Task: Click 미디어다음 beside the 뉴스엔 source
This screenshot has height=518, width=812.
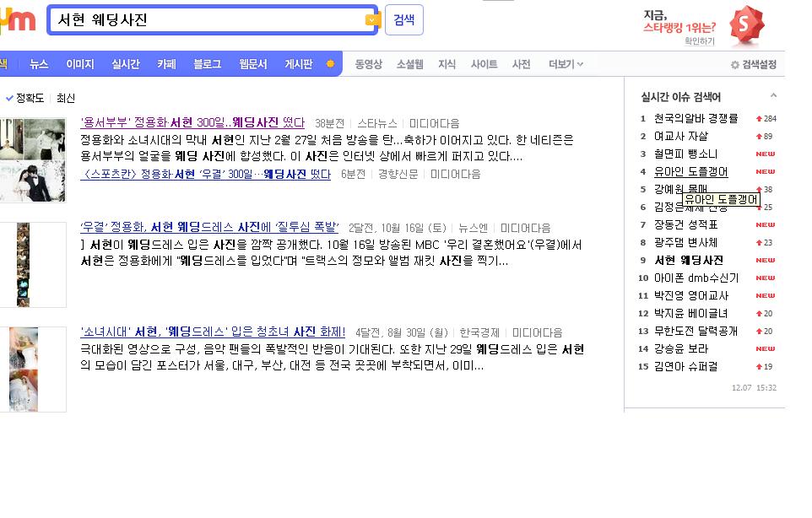Action: [525, 228]
